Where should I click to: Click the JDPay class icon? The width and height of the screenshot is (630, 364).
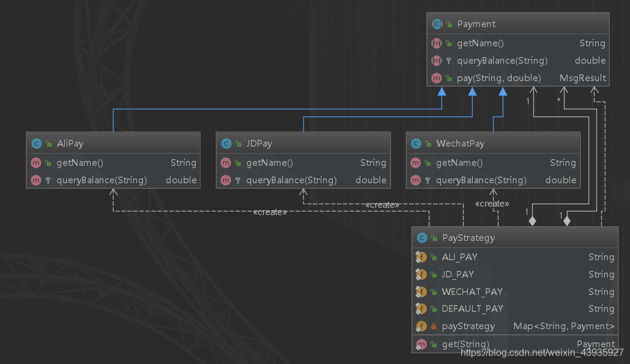click(226, 144)
